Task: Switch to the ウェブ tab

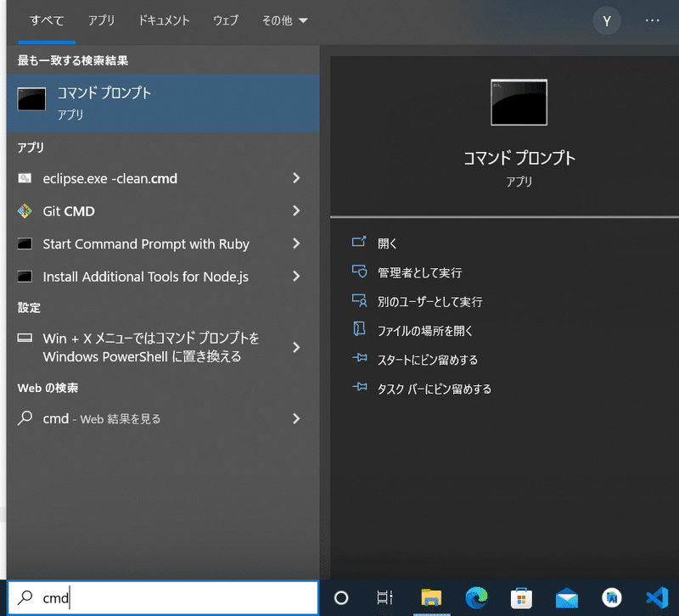Action: click(226, 20)
